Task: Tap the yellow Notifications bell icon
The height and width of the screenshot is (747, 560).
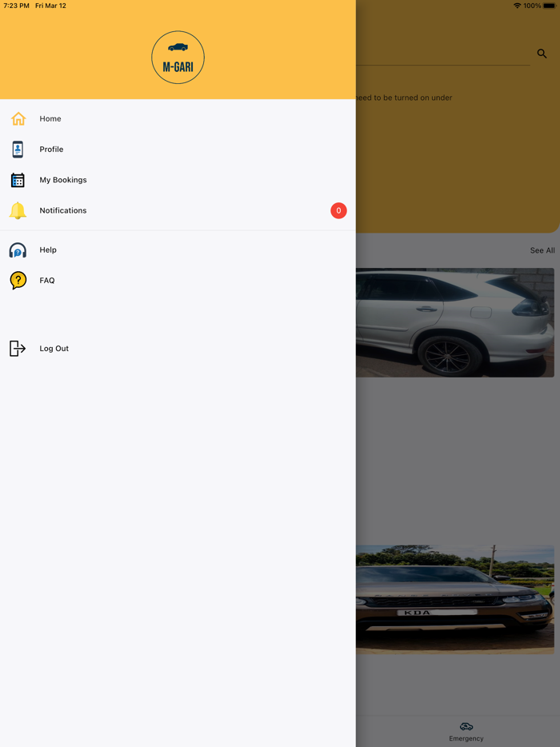Action: (x=18, y=210)
